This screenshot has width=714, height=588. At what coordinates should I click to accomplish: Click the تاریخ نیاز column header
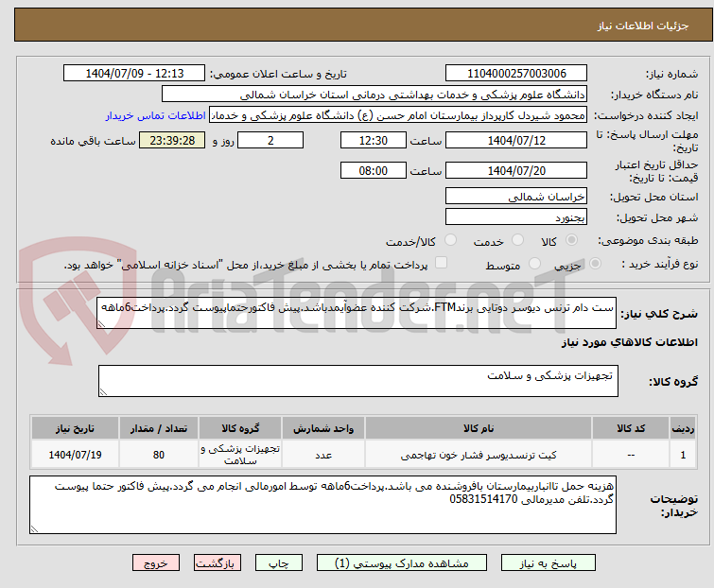(x=75, y=429)
